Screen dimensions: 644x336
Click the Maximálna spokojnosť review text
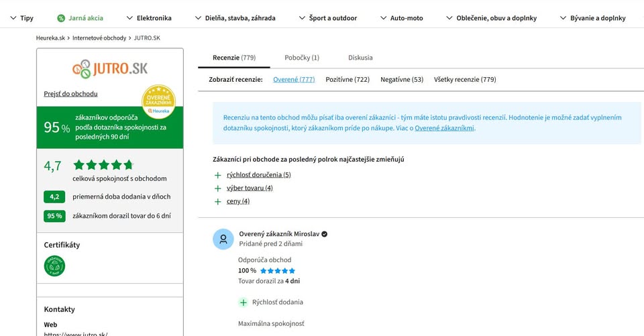271,324
